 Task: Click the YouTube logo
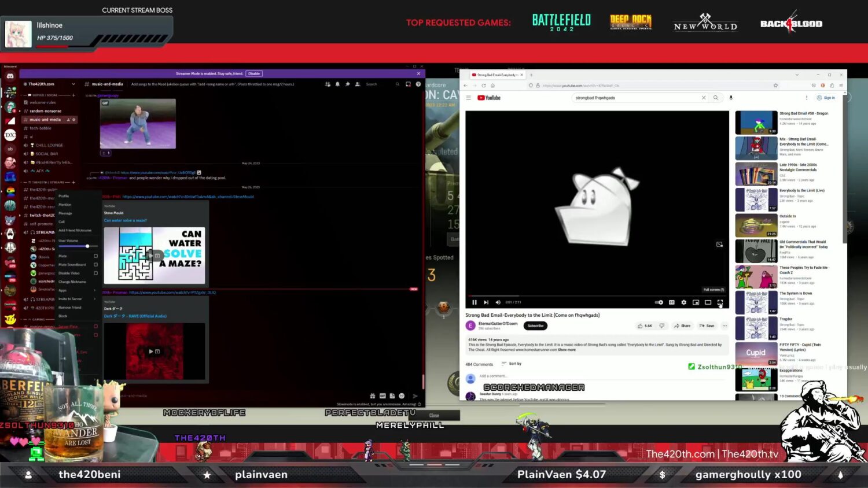[489, 98]
